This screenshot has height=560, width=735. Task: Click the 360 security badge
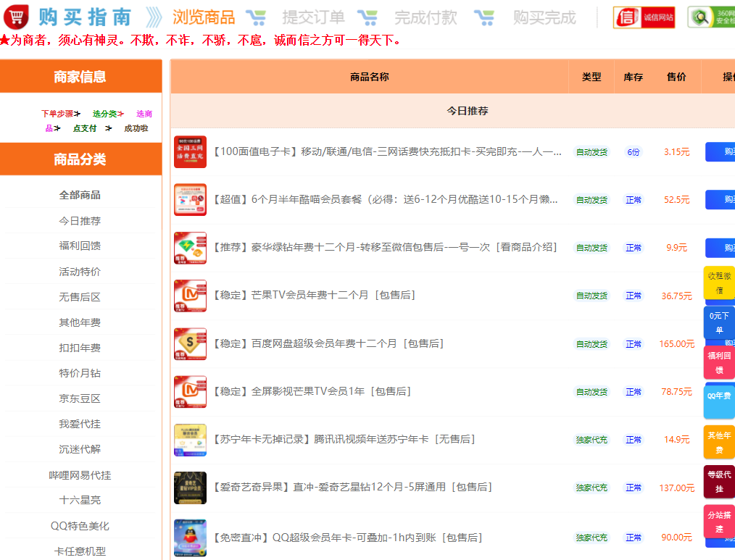pos(711,17)
